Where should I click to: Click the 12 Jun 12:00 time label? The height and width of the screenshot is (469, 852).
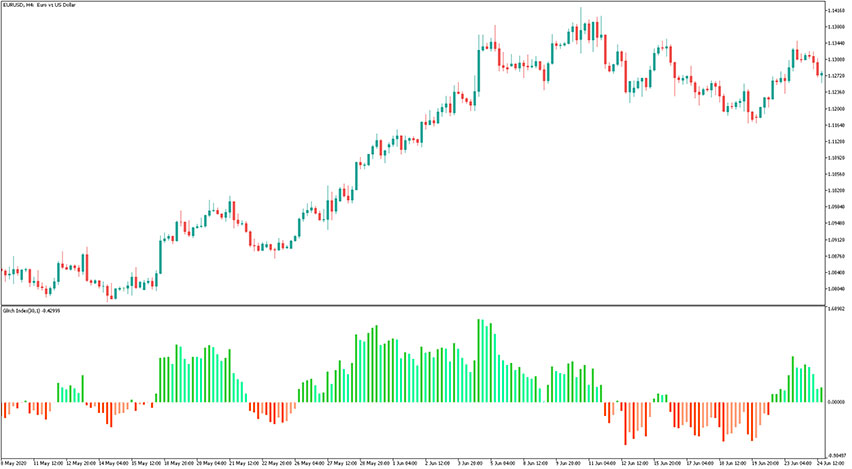click(x=635, y=464)
